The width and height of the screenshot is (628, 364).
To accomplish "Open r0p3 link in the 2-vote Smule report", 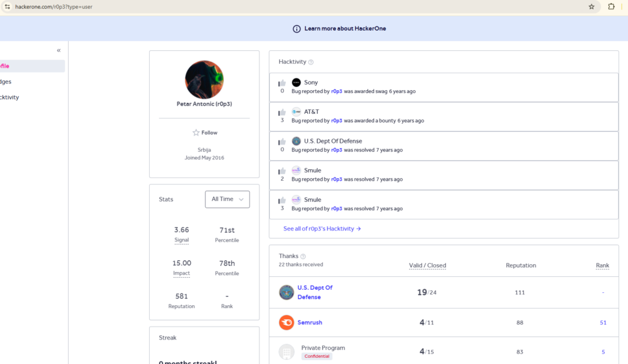I will 337,179.
